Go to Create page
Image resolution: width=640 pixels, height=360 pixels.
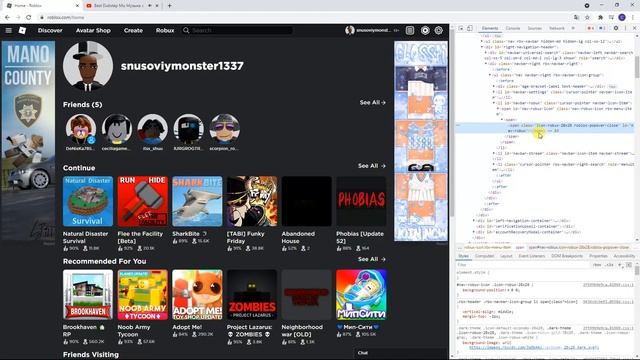[x=133, y=30]
